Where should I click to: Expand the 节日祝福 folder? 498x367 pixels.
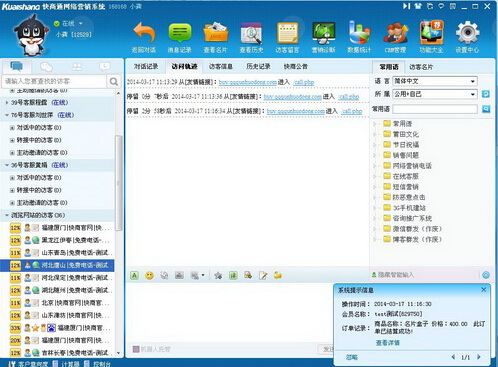point(375,145)
